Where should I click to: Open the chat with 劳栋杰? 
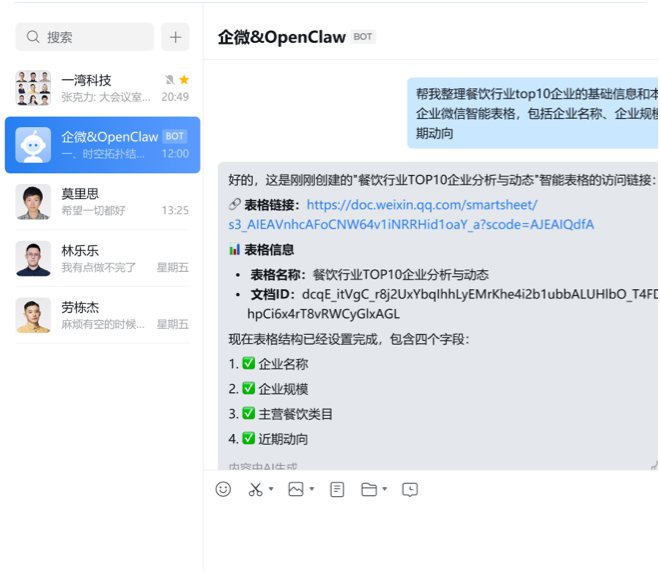click(x=102, y=315)
